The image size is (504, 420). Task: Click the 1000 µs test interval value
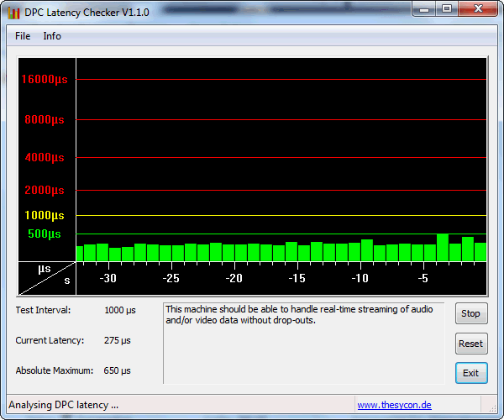click(120, 310)
